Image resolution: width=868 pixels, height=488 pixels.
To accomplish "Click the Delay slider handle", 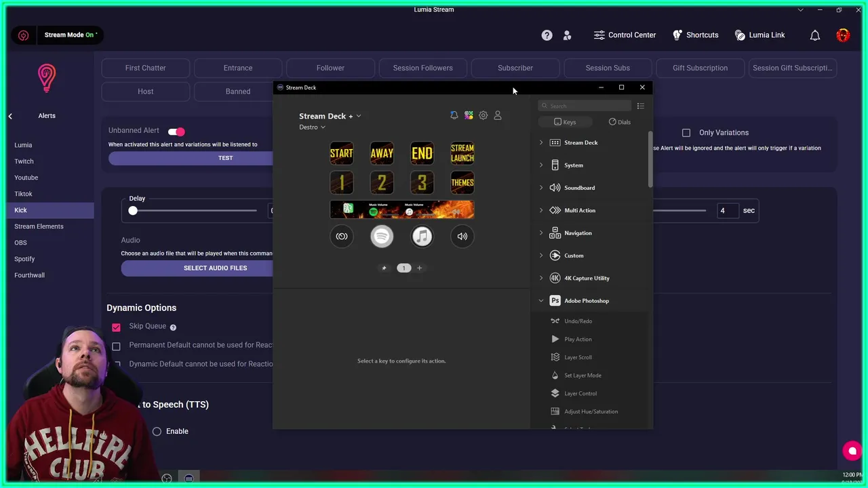I will [x=133, y=211].
